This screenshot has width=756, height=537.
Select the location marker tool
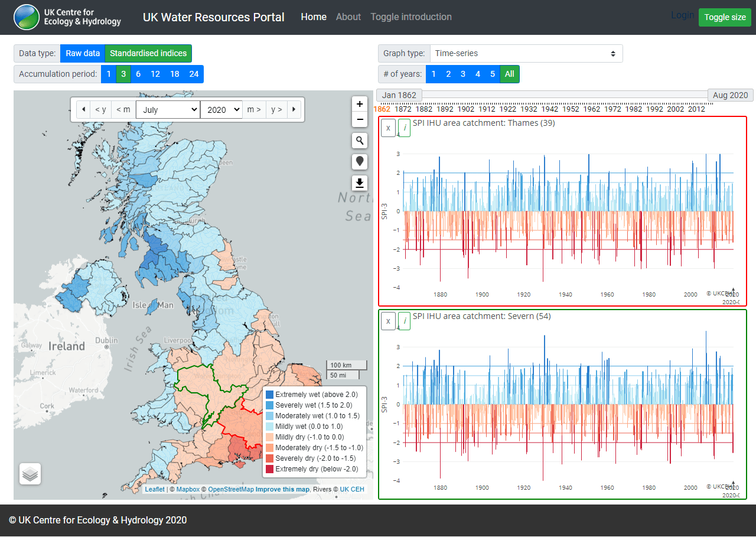pyautogui.click(x=360, y=161)
